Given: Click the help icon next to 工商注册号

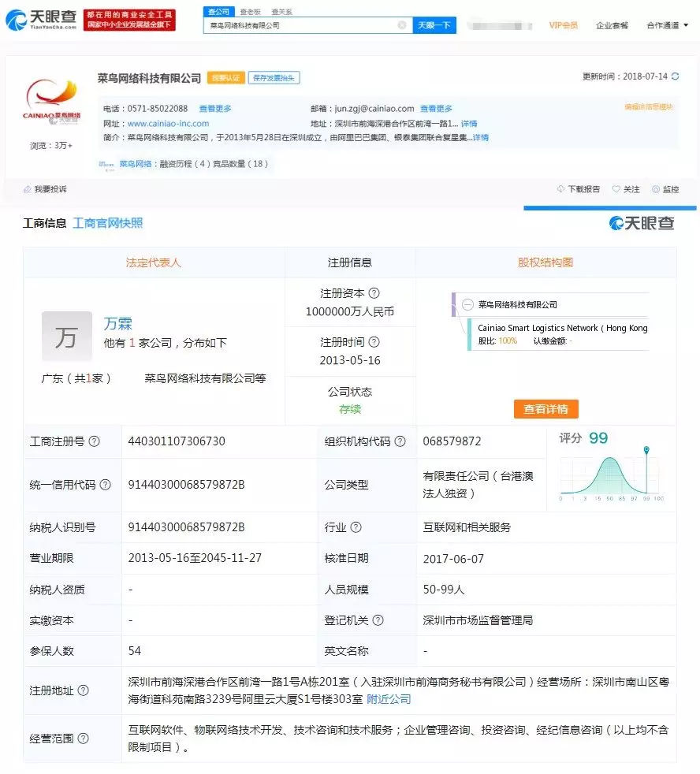Looking at the screenshot, I should coord(92,441).
